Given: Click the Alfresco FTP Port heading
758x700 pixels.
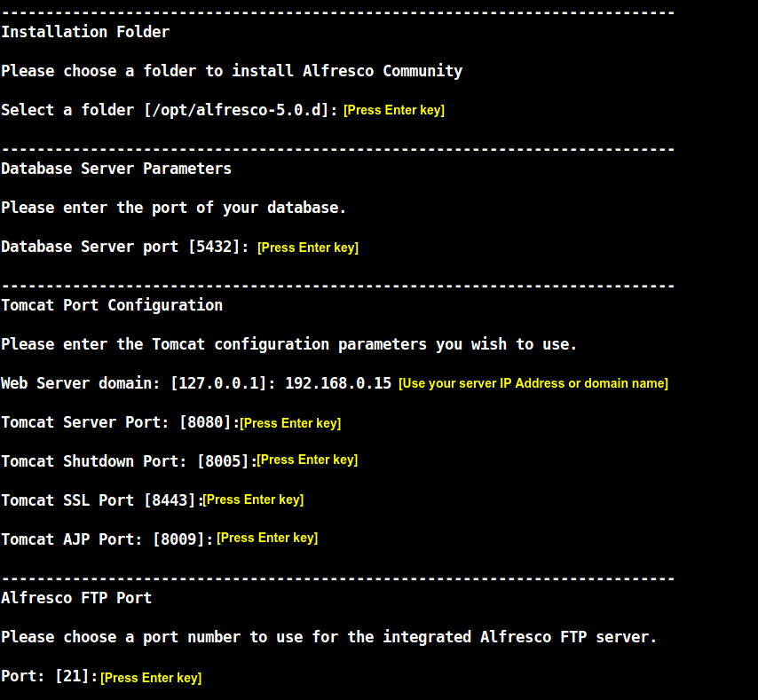Looking at the screenshot, I should click(x=76, y=598).
